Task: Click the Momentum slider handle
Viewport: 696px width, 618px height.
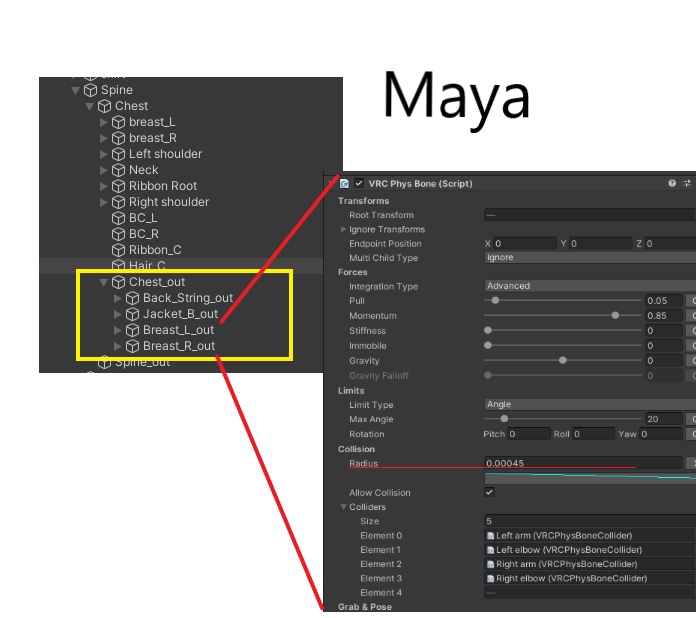Action: click(615, 316)
